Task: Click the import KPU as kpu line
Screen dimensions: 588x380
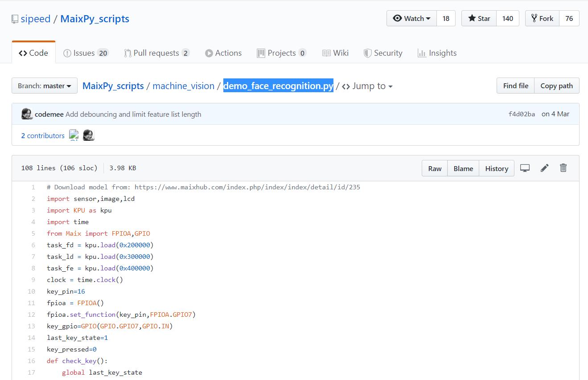Action: (x=79, y=210)
